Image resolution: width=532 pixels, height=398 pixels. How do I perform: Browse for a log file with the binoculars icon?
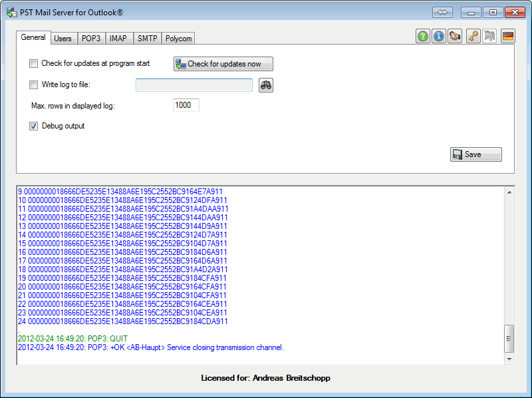coord(265,85)
